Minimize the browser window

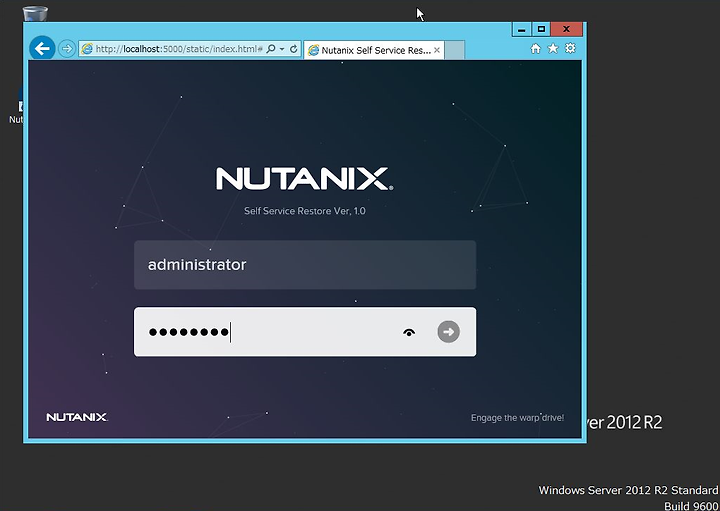tap(522, 29)
